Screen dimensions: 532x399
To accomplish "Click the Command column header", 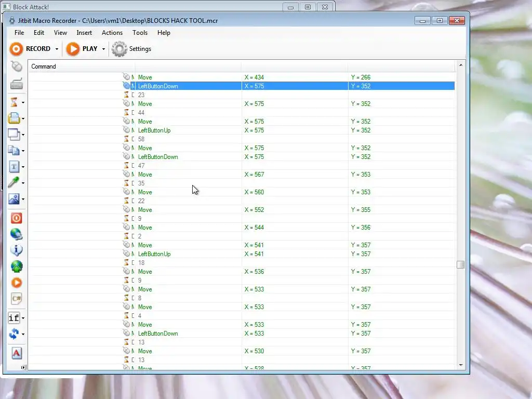I will pos(82,66).
